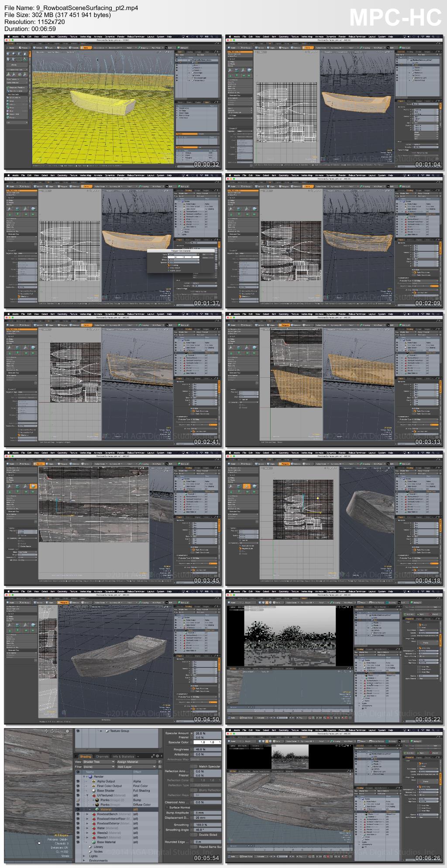Click the Planks Diffuse Color image icon, 05:54 frame
The height and width of the screenshot is (868, 447).
[97, 805]
